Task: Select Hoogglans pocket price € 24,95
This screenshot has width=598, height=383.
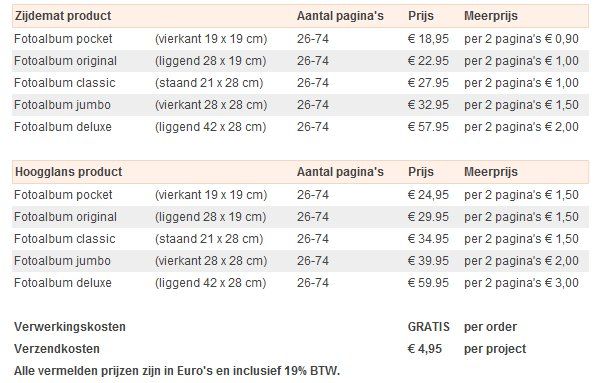Action: [428, 195]
